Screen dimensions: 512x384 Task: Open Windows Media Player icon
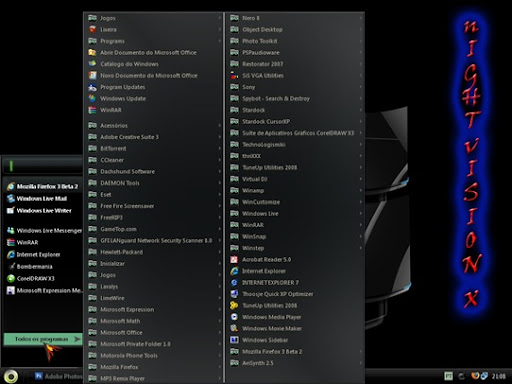(234, 317)
